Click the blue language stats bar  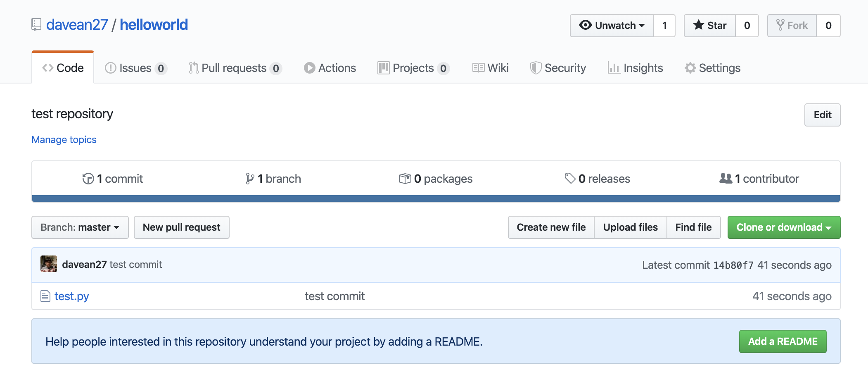tap(436, 198)
